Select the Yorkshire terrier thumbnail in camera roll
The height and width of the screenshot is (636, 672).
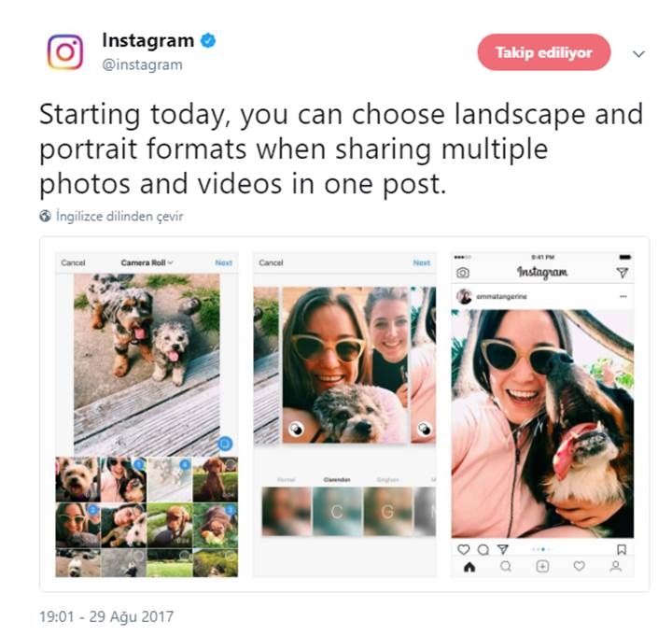click(77, 479)
